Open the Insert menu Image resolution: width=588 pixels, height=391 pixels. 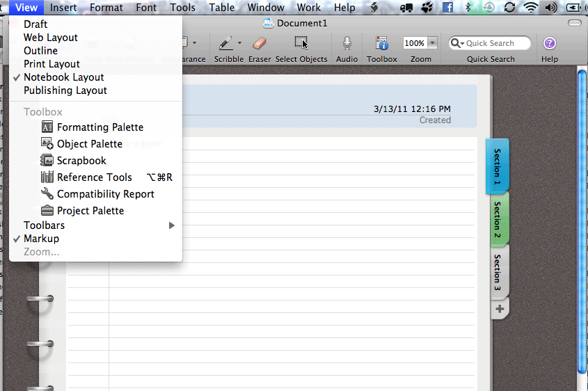tap(63, 8)
